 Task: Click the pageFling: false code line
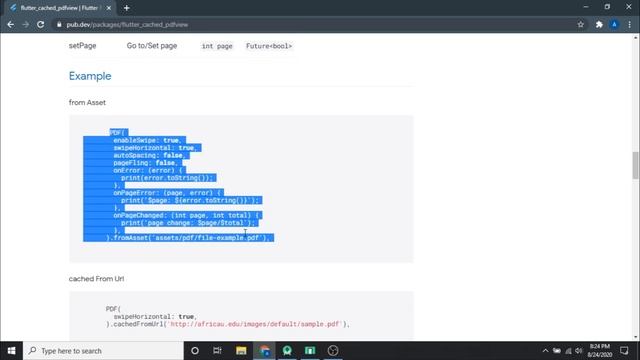[145, 163]
